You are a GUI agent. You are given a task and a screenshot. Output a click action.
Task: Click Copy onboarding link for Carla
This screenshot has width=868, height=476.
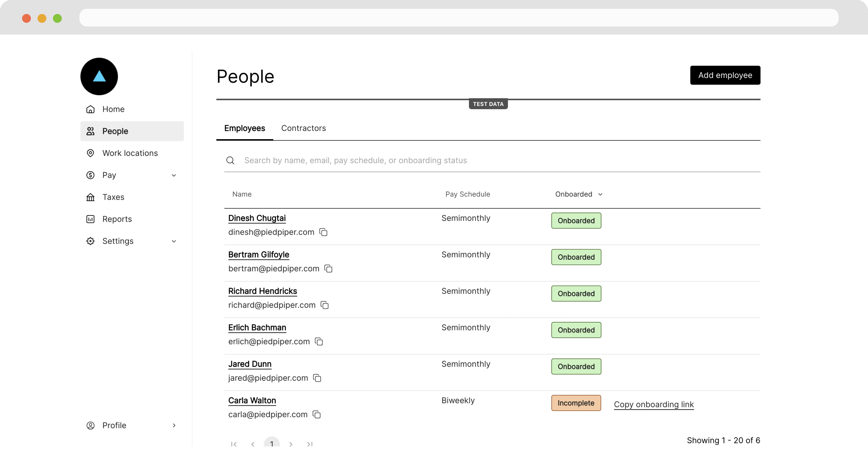[654, 404]
